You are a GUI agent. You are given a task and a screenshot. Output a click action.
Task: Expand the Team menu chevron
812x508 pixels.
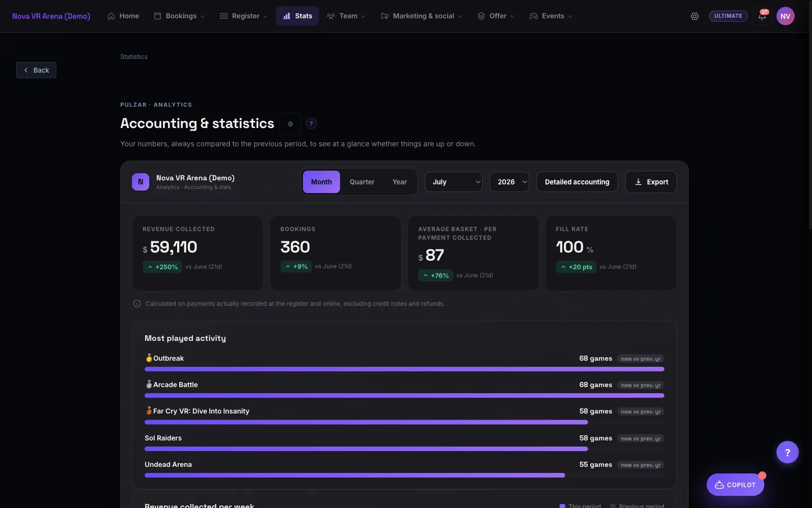click(363, 17)
